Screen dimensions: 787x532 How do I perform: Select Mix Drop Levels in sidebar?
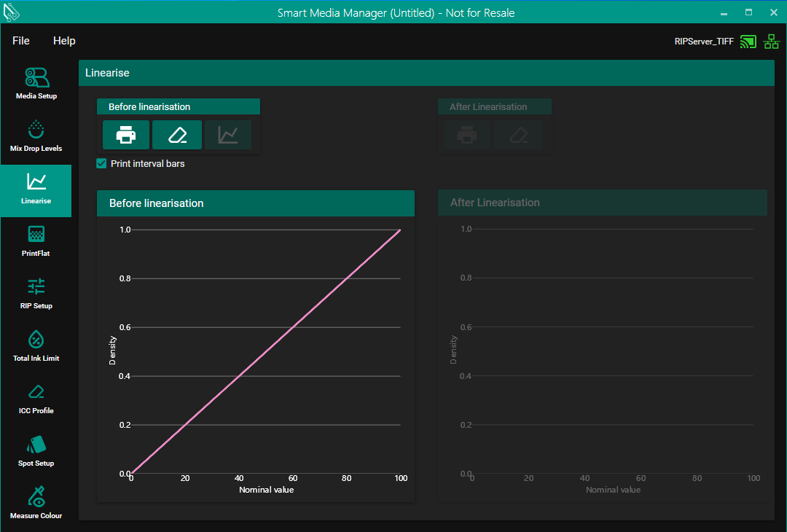coord(36,136)
